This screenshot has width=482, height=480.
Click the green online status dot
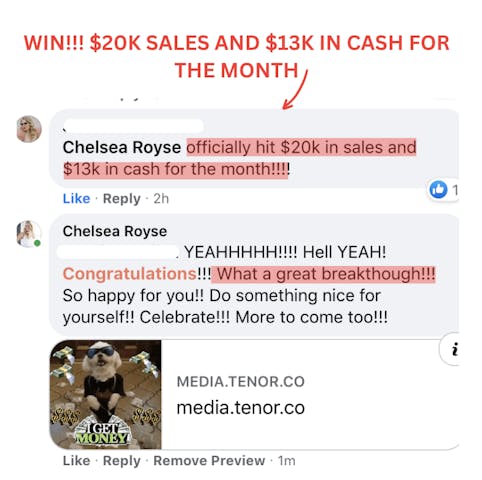point(37,243)
